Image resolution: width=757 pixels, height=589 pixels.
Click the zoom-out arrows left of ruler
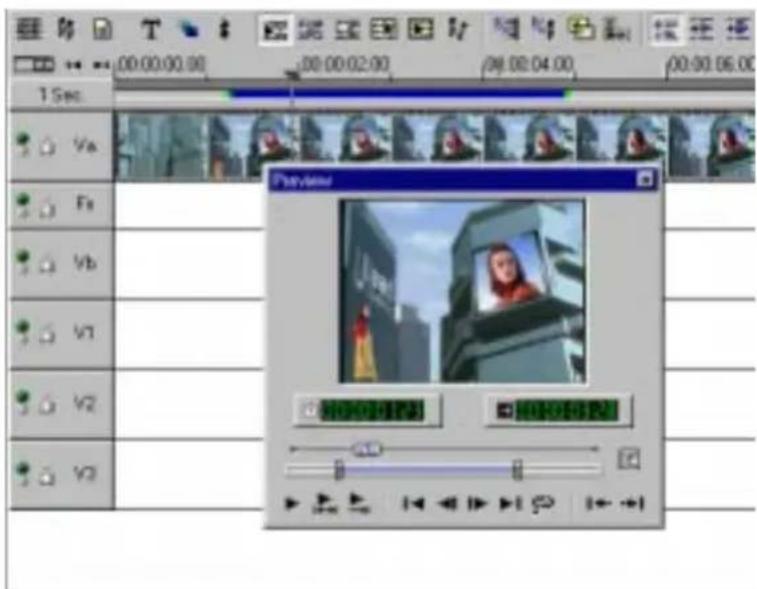pos(73,65)
